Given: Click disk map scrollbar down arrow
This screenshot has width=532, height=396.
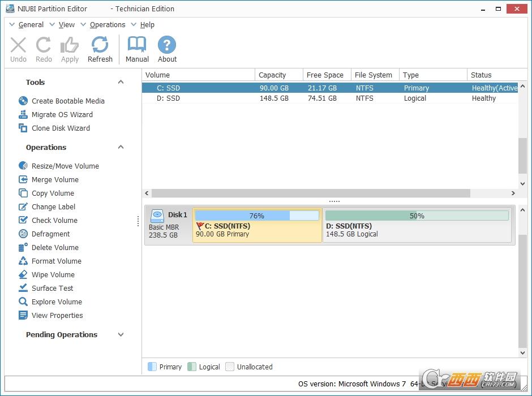Looking at the screenshot, I should (x=522, y=352).
